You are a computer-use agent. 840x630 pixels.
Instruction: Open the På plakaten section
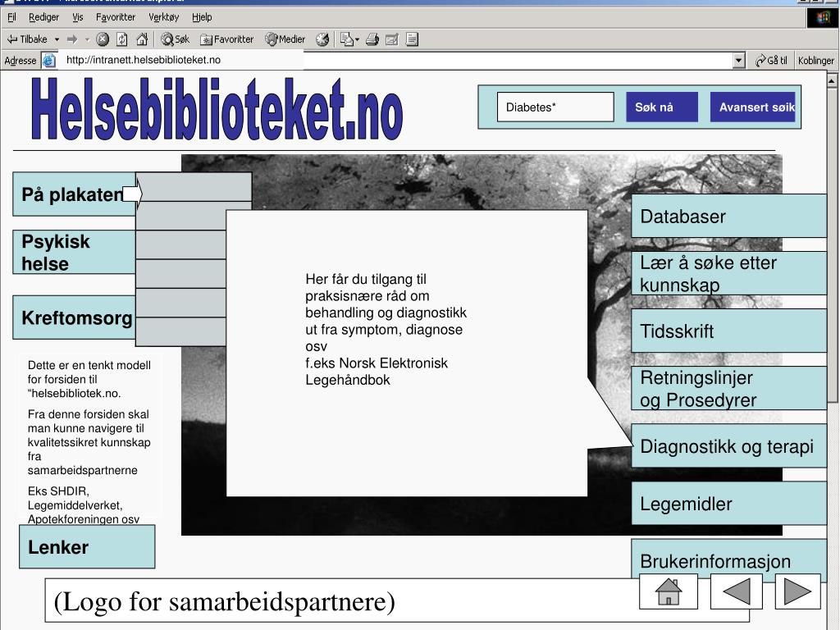(x=74, y=194)
